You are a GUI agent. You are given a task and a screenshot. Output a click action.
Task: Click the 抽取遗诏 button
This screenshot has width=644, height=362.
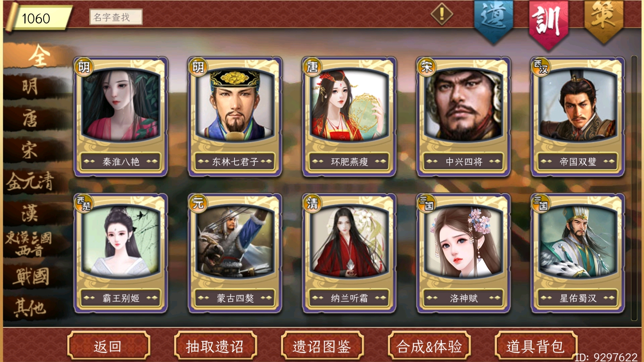[215, 346]
